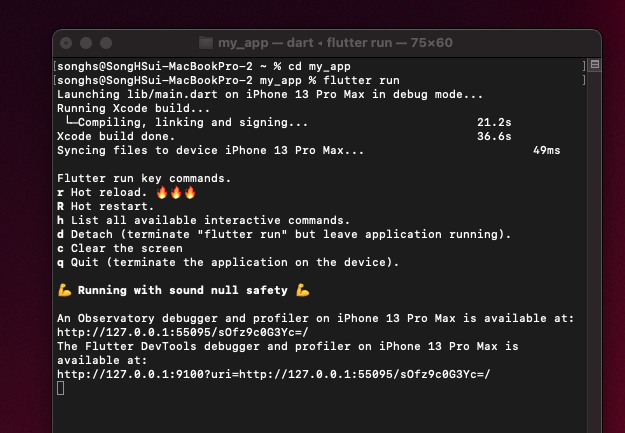Image resolution: width=625 pixels, height=433 pixels.
Task: Click 'The Flutter DevTools debugger and profiler' line
Action: point(287,346)
